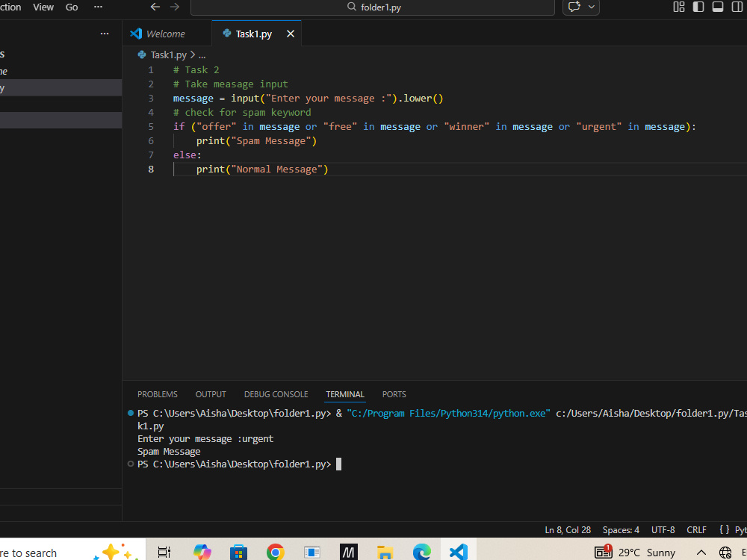This screenshot has height=560, width=747.
Task: Open the PORTS panel tab
Action: (394, 394)
